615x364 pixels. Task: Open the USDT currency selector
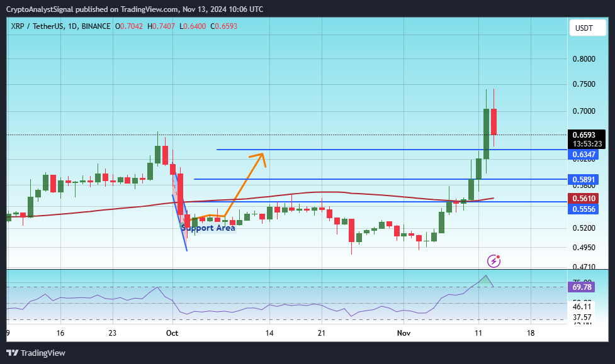(x=587, y=28)
